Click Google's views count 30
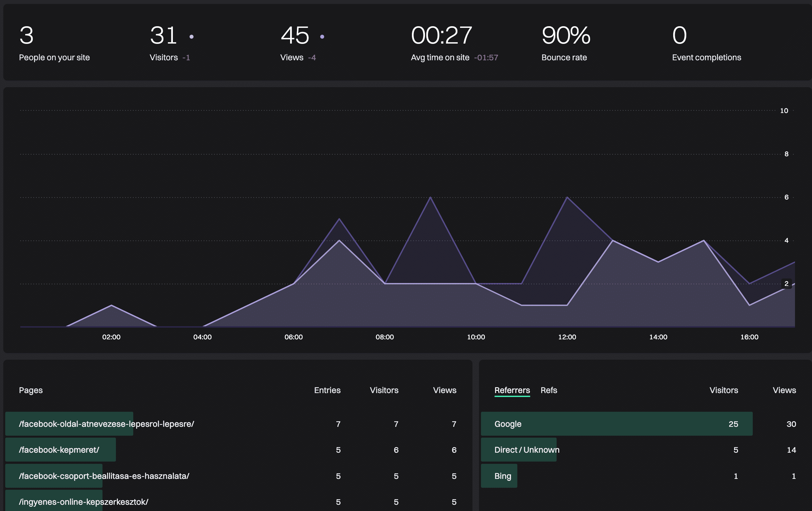Screen dimensions: 812x511 click(791, 424)
